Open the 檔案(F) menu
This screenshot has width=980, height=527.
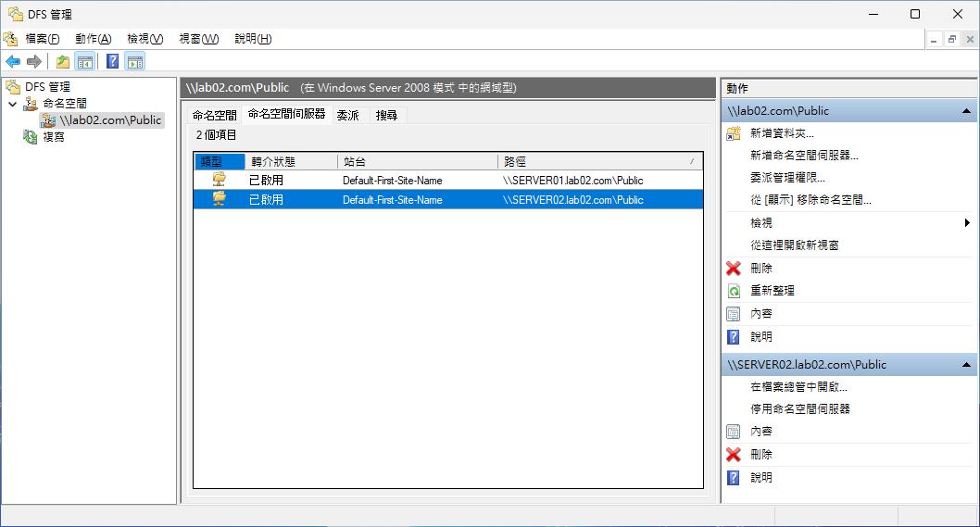tap(43, 39)
